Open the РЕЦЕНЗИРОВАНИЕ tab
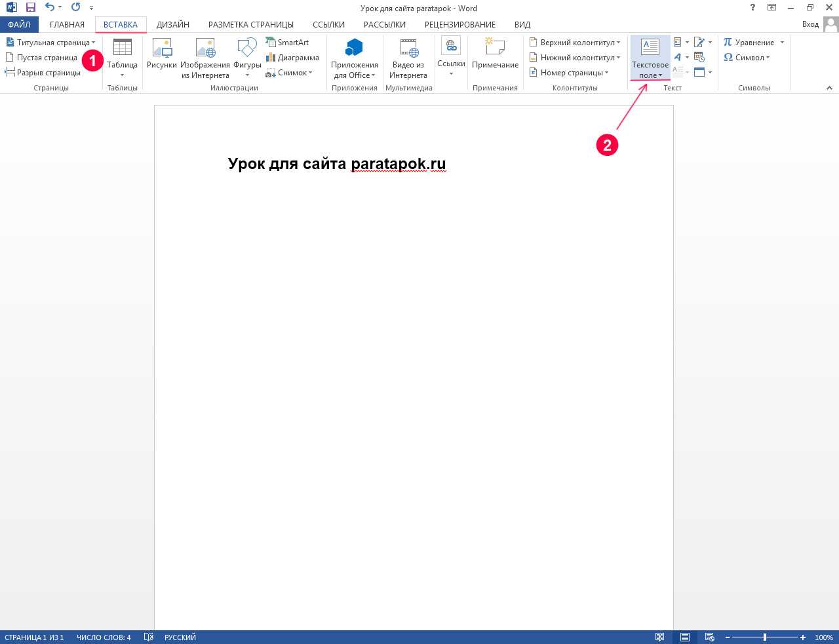This screenshot has height=644, width=839. [460, 24]
